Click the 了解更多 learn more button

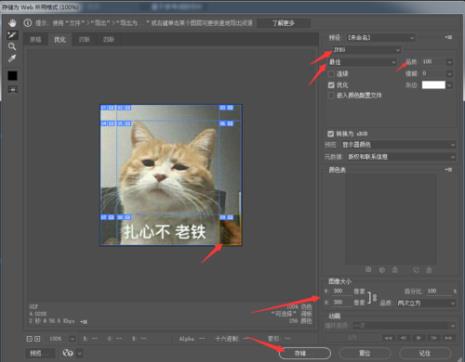[283, 23]
